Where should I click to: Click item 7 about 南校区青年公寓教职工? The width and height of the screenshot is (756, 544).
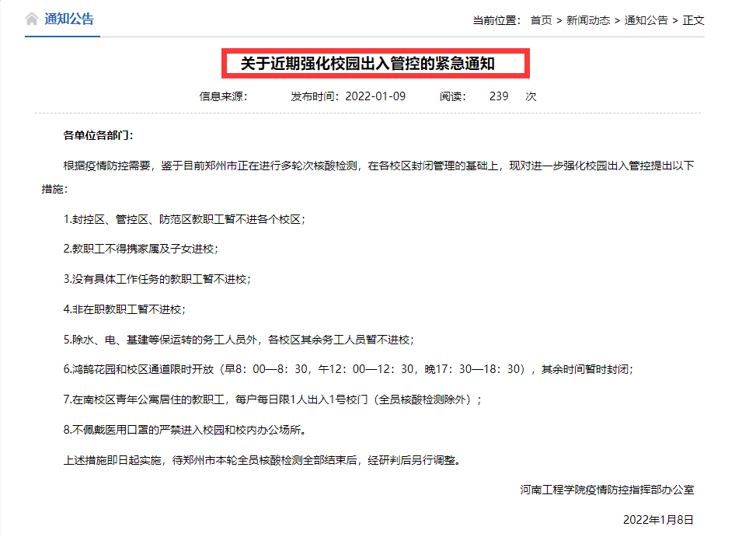(273, 399)
